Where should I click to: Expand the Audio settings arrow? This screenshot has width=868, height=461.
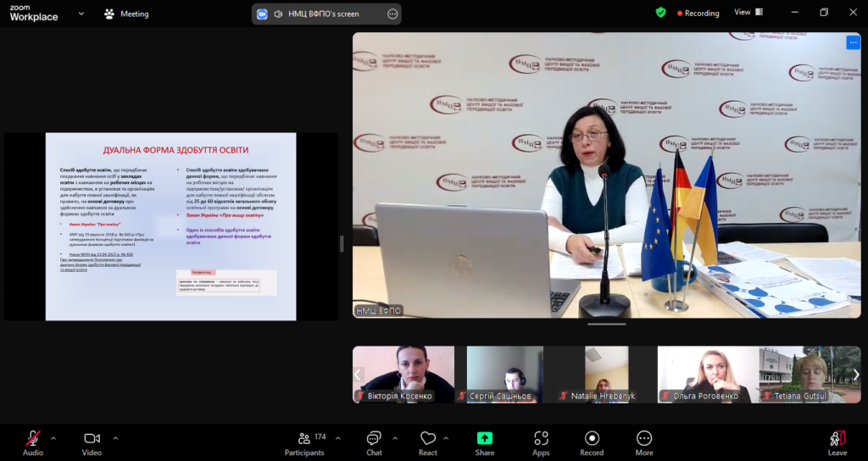tap(53, 438)
